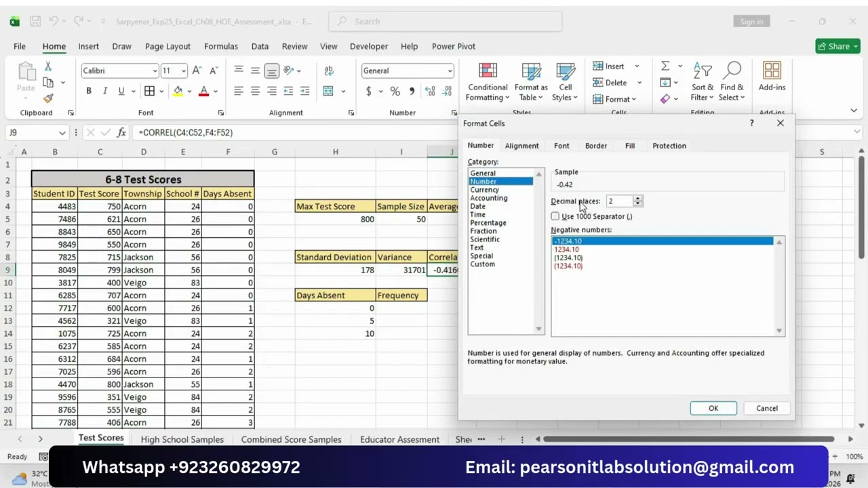The image size is (868, 488).
Task: Apply the red Font Color
Action: coord(203,91)
